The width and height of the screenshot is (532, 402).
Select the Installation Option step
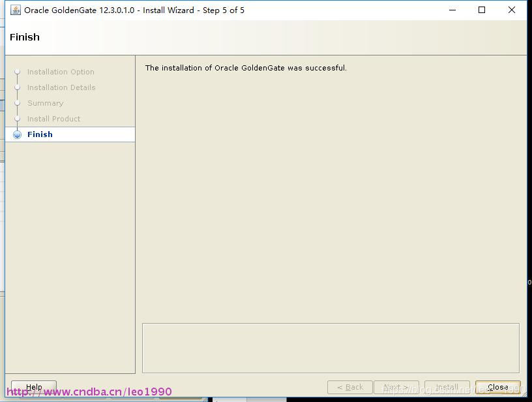pos(61,72)
